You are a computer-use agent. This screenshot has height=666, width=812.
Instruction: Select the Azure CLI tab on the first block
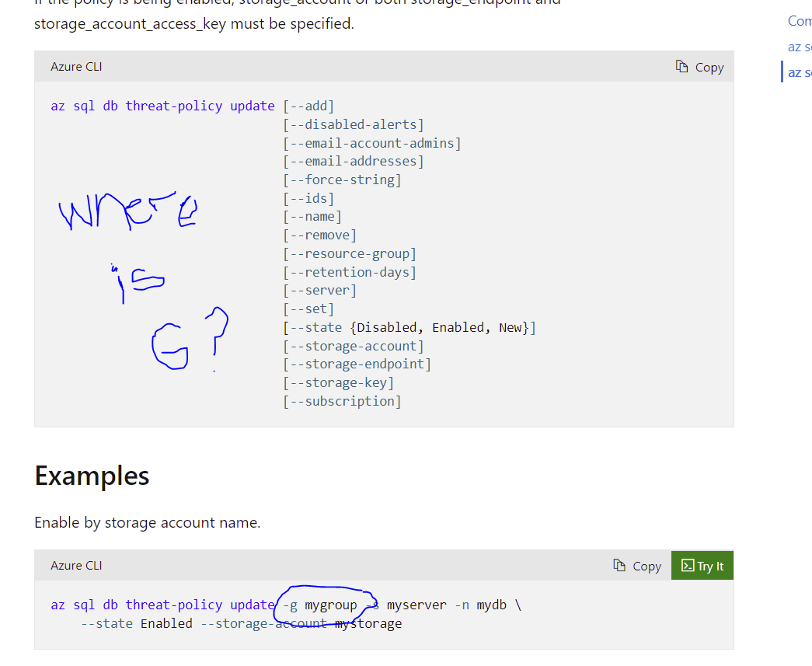76,67
